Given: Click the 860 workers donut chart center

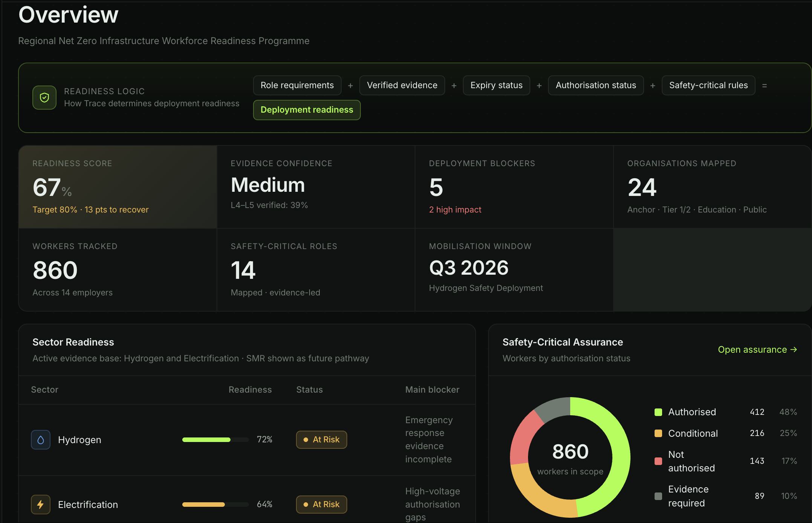Looking at the screenshot, I should coord(570,457).
